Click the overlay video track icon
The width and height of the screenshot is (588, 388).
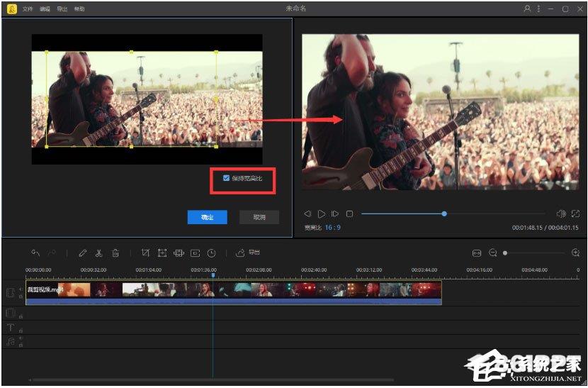(11, 313)
